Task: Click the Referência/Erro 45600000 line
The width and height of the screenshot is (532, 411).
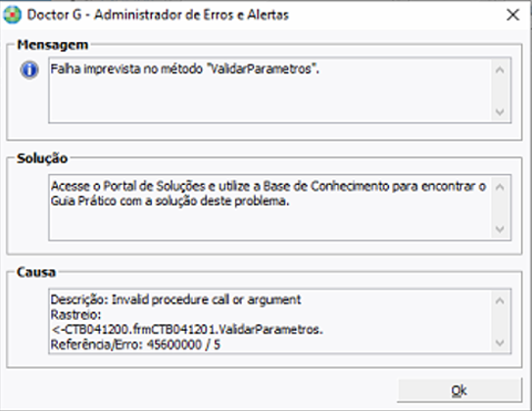Action: pos(135,344)
